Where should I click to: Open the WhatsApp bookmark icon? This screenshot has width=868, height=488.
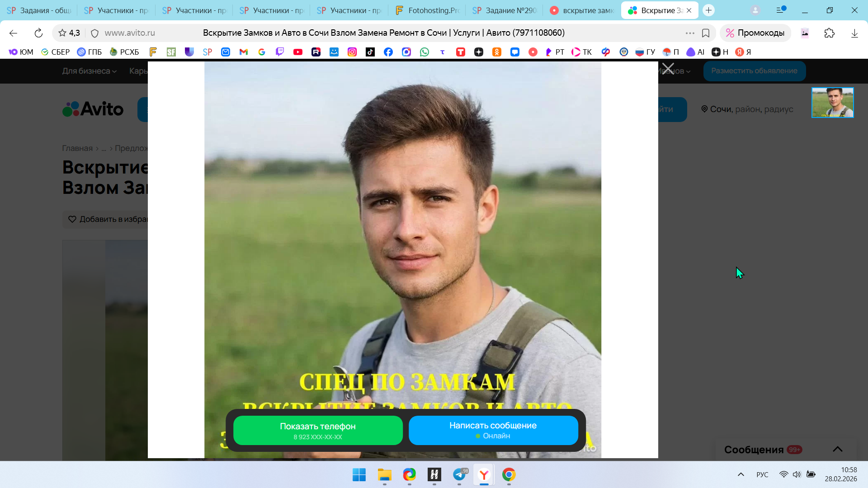424,52
